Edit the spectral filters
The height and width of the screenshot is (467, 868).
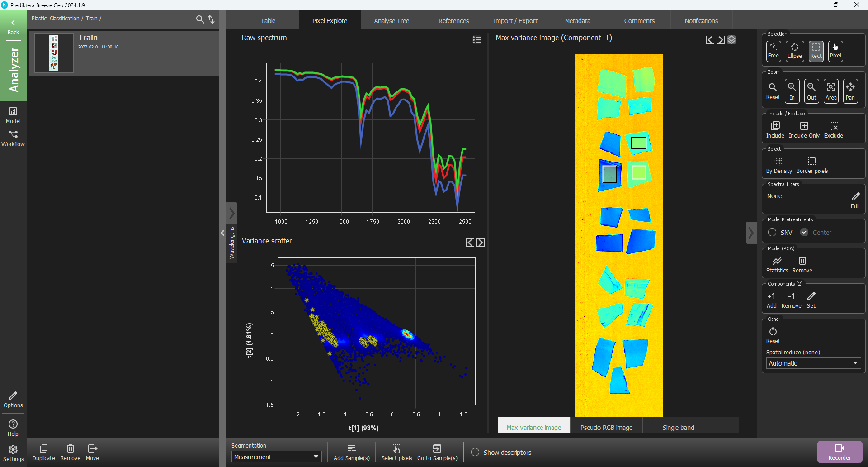click(855, 200)
